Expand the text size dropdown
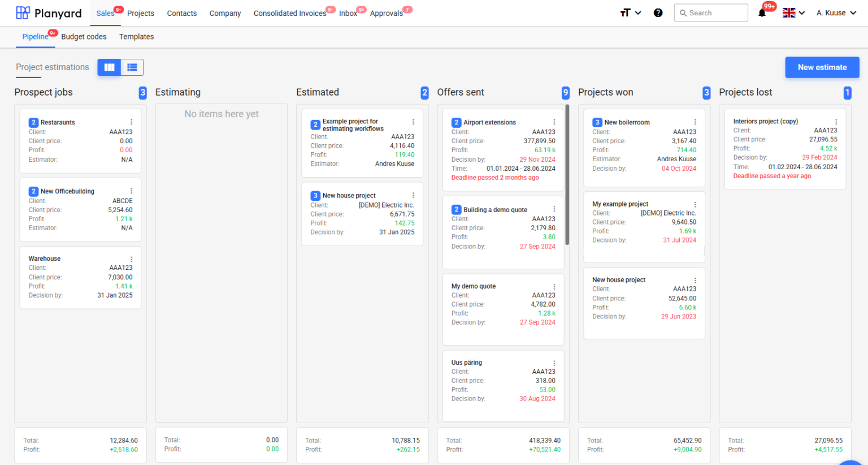 (630, 13)
